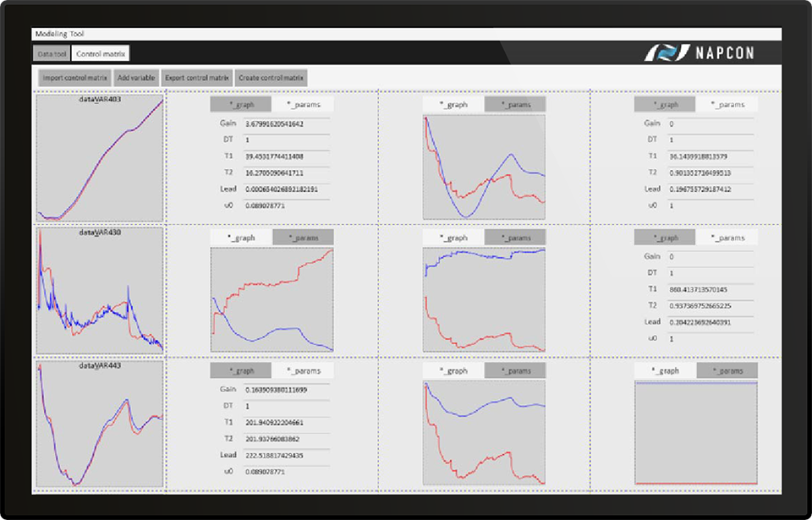Switch to *_graph tab above Gain 3.67991620541642
The image size is (812, 520).
(241, 105)
